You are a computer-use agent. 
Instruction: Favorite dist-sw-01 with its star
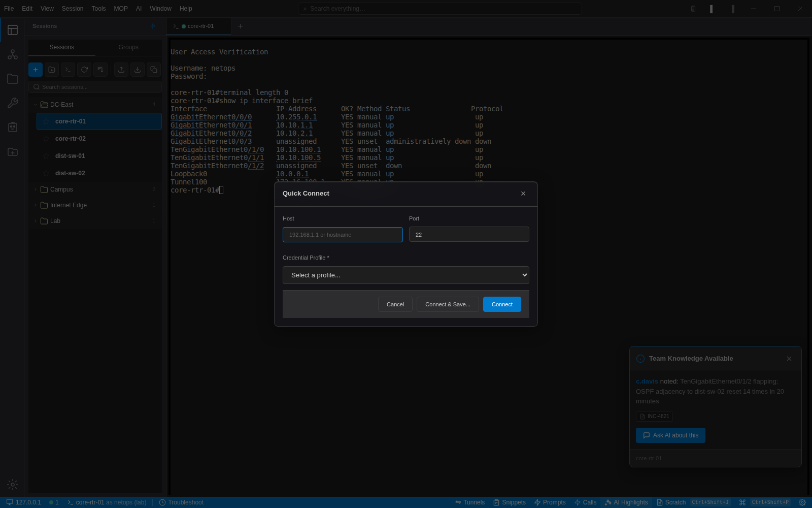tap(46, 156)
